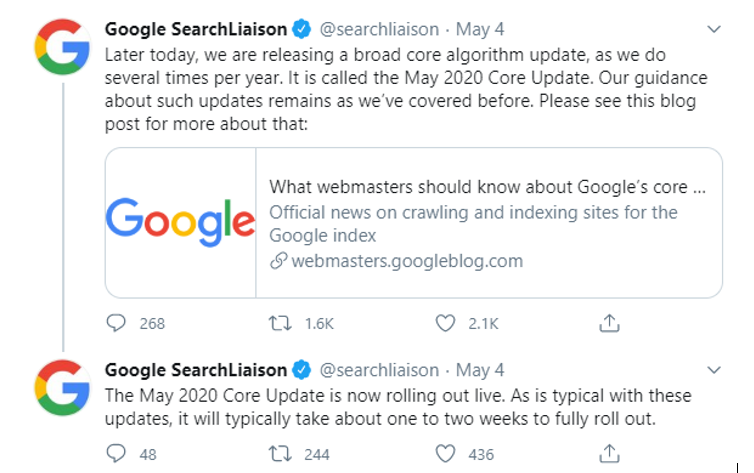
Task: Share the second tweet via share icon
Action: pos(609,454)
